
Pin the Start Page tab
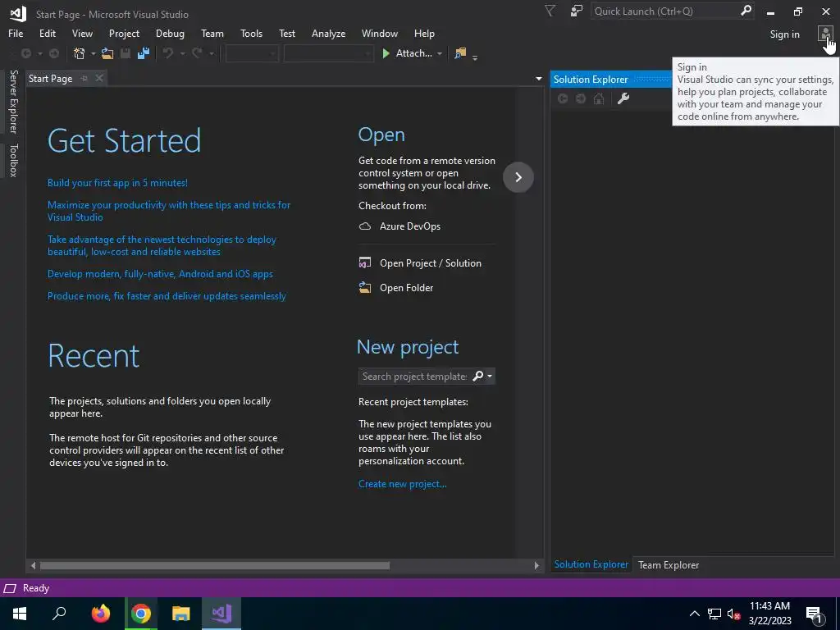point(84,78)
